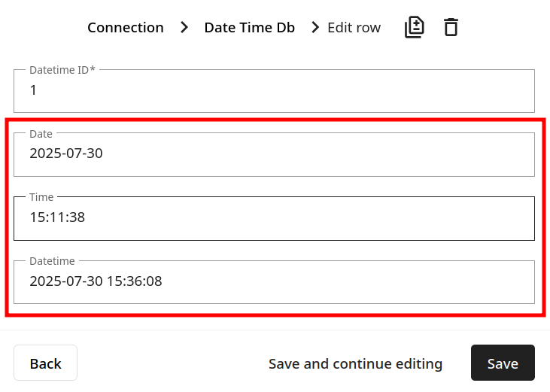Click the Time field label
This screenshot has width=550, height=392.
click(x=41, y=197)
